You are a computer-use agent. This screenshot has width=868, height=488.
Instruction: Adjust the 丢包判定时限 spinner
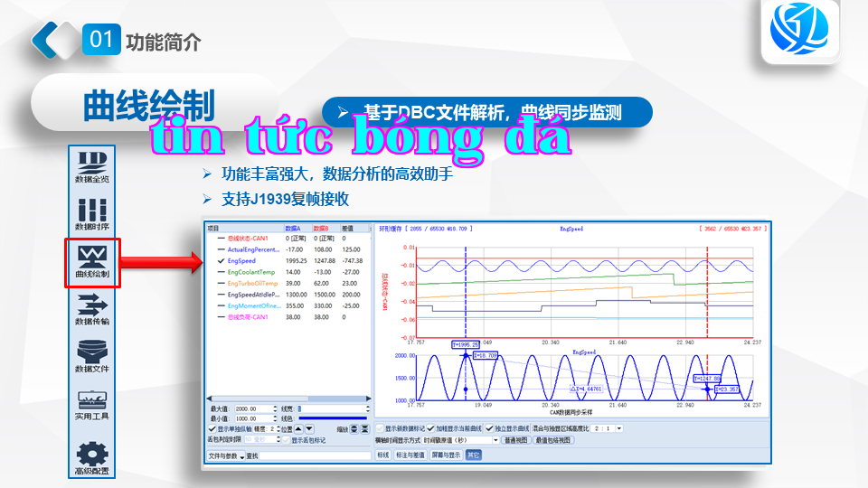click(x=278, y=440)
